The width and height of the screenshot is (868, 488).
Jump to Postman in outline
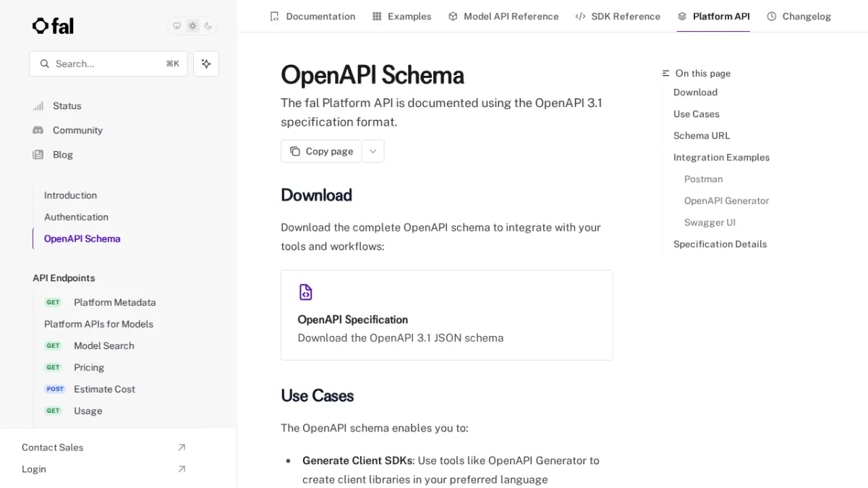703,179
